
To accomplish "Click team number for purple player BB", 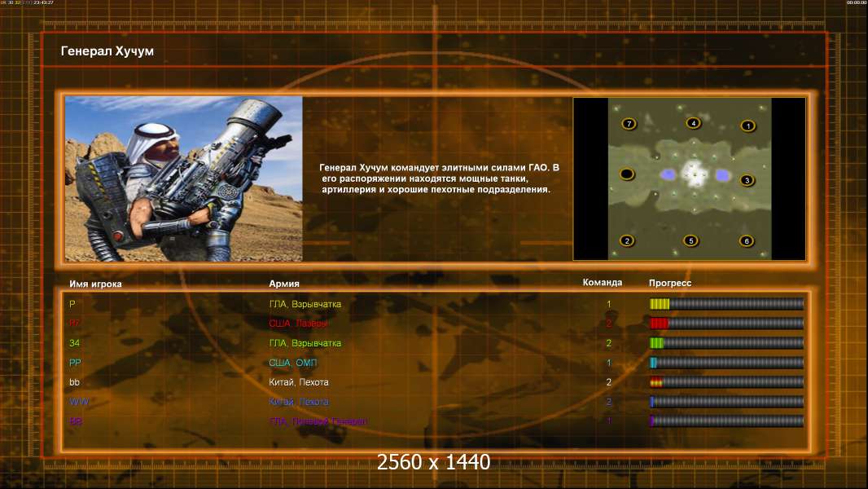I will [x=608, y=421].
